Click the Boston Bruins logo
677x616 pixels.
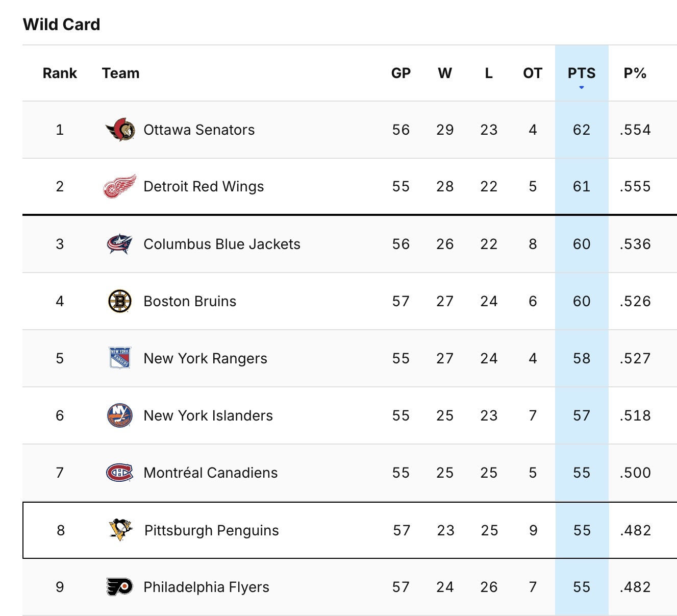(120, 301)
